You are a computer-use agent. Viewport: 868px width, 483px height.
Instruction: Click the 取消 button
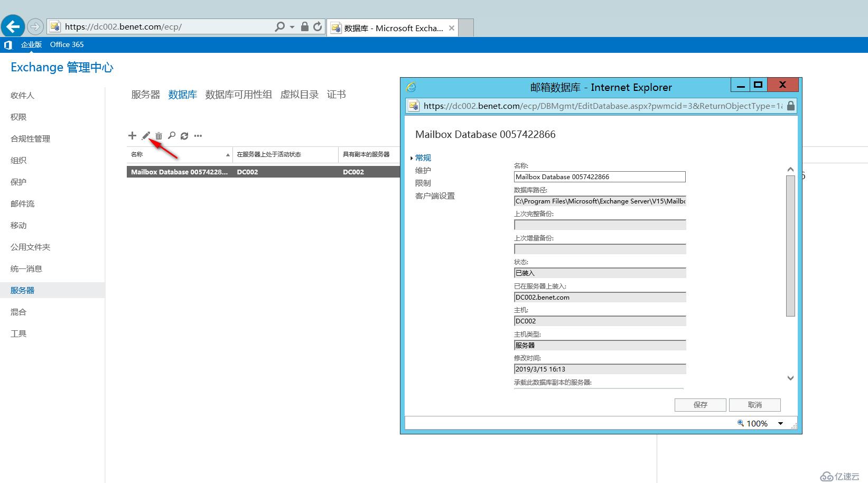[754, 405]
